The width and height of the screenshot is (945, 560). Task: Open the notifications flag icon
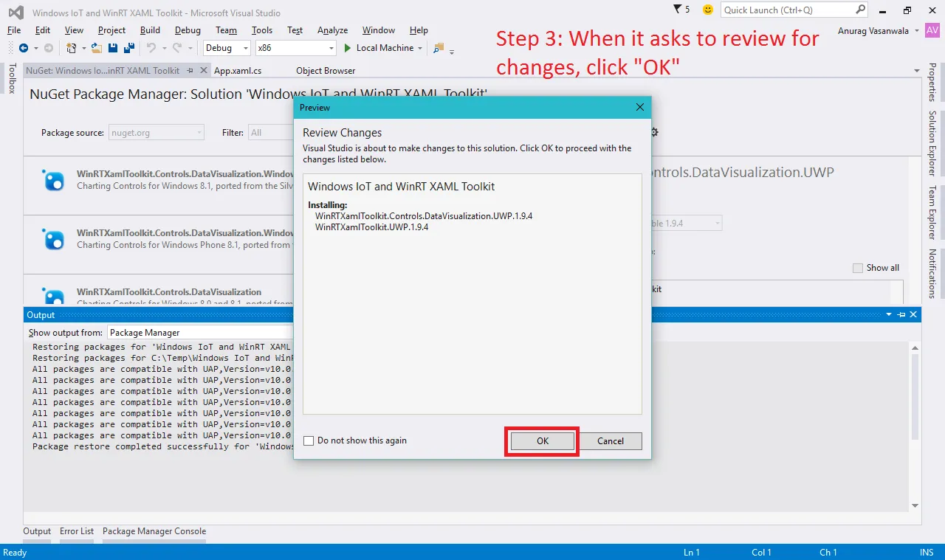pos(678,10)
